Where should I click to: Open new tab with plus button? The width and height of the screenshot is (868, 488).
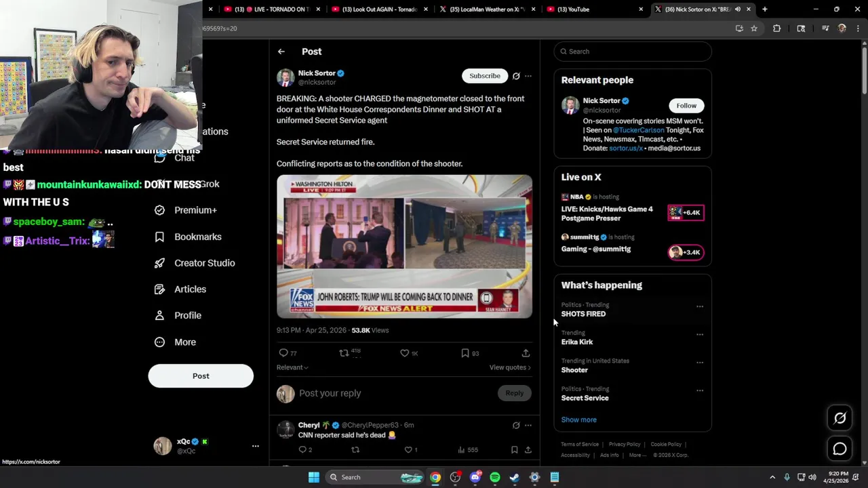tap(765, 9)
